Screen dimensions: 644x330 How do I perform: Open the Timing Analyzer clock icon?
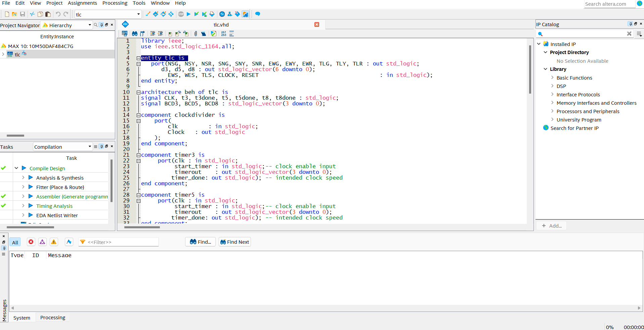222,14
